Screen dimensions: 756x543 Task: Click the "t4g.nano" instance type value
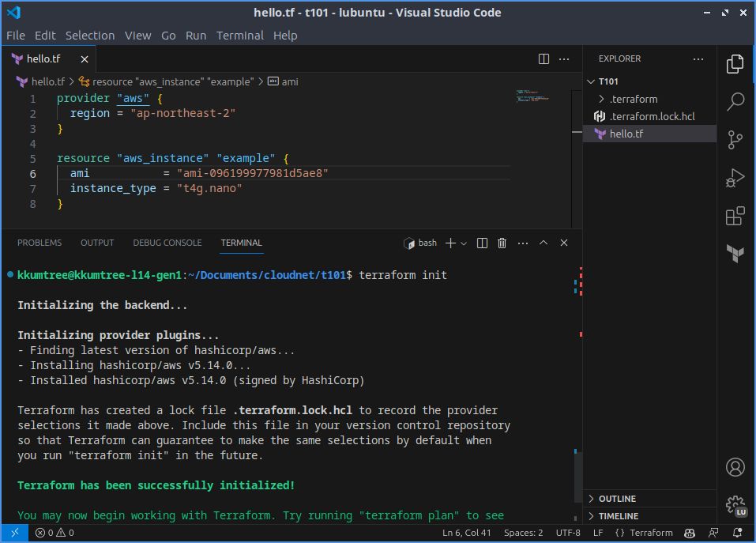pos(209,188)
